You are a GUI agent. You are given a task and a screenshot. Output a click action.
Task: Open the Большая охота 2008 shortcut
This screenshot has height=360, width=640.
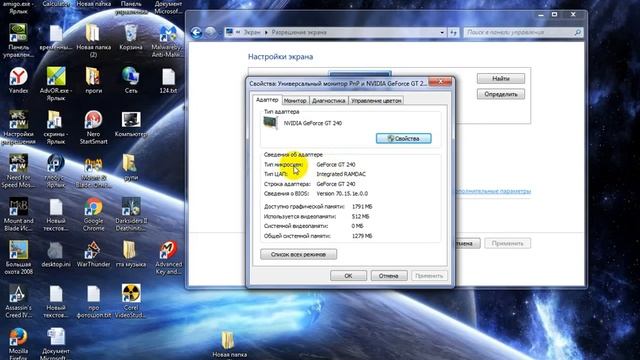(18, 257)
